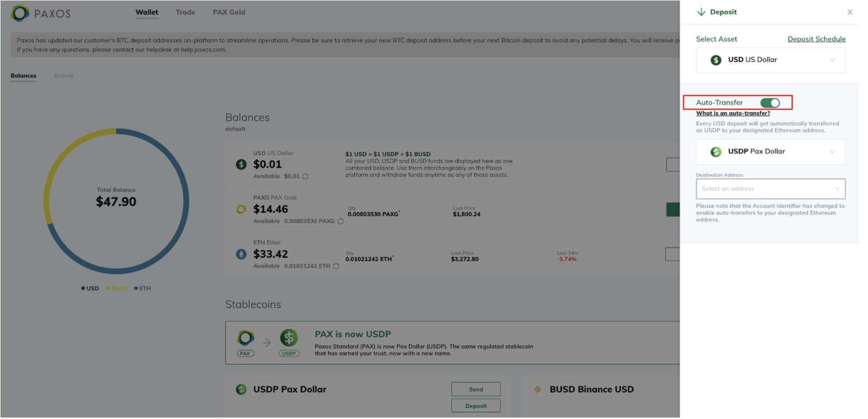Click the ETH Ether diamond icon
The image size is (868, 419).
tap(241, 254)
